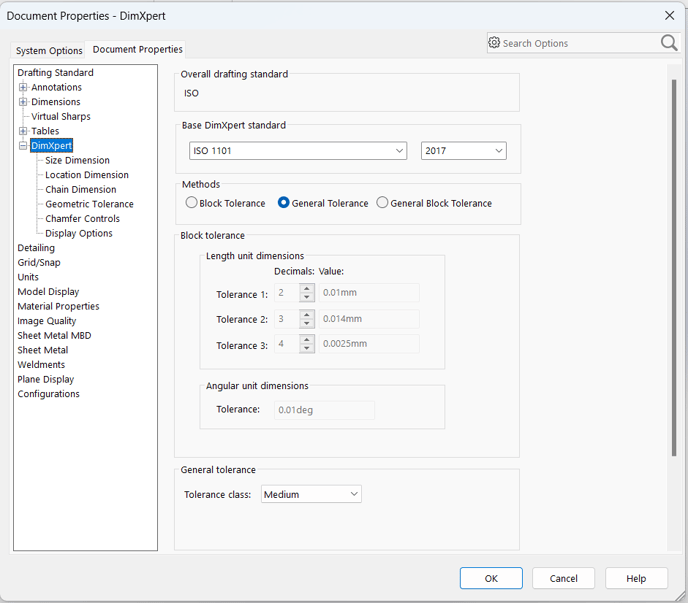Select Drafting Standard in the tree
Viewport: 688px width, 603px height.
click(x=55, y=72)
